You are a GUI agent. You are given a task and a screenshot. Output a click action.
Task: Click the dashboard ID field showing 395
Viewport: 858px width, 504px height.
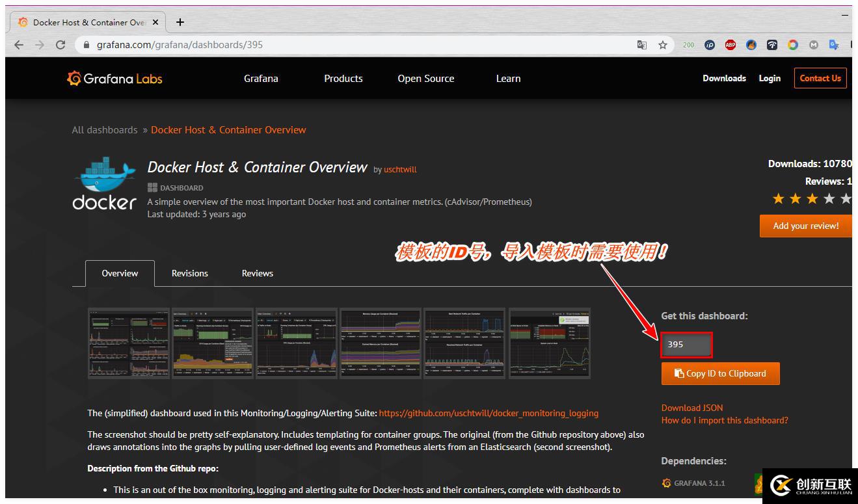(686, 345)
